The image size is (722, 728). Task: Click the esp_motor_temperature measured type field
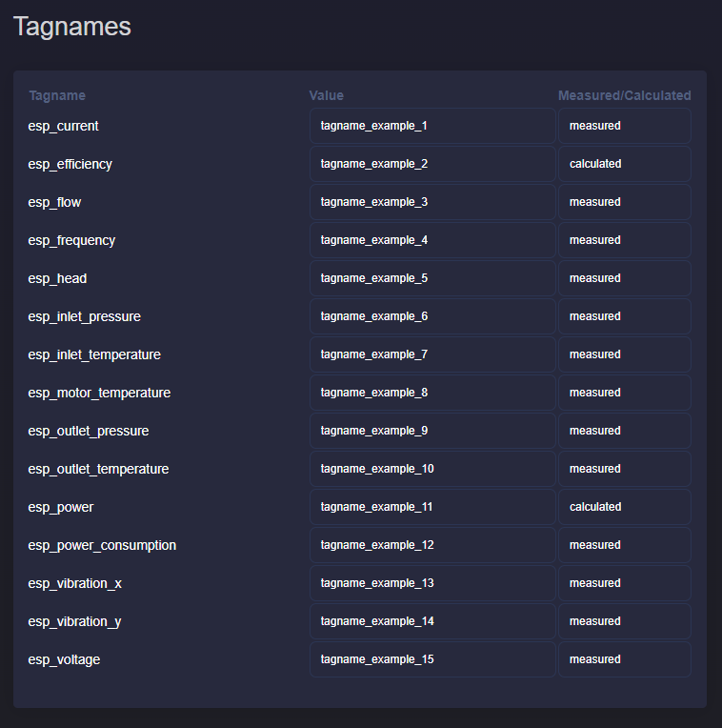tap(624, 393)
